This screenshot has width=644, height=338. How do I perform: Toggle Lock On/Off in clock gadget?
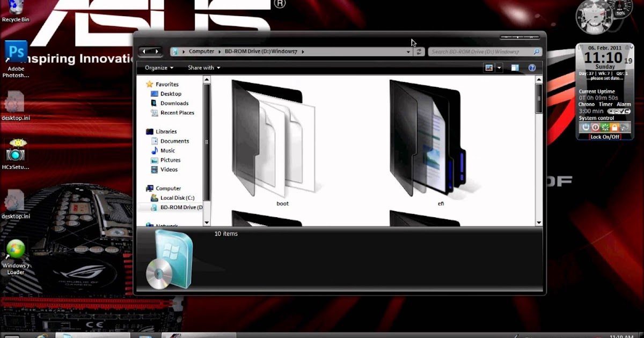605,137
